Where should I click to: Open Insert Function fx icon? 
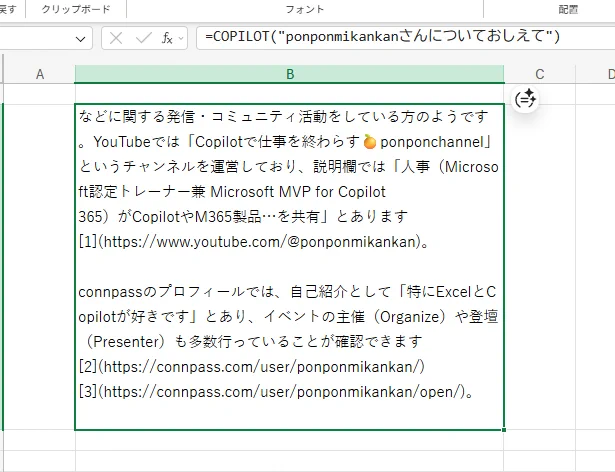pos(167,38)
